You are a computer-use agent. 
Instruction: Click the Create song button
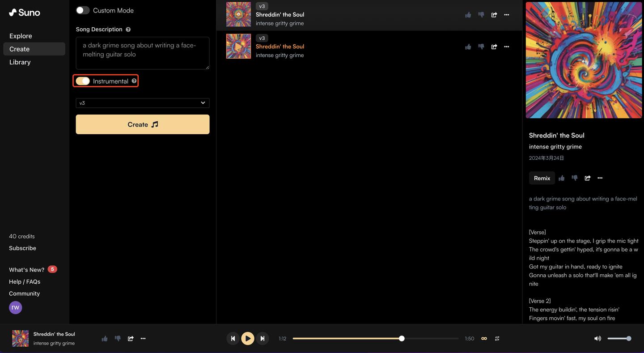(143, 124)
